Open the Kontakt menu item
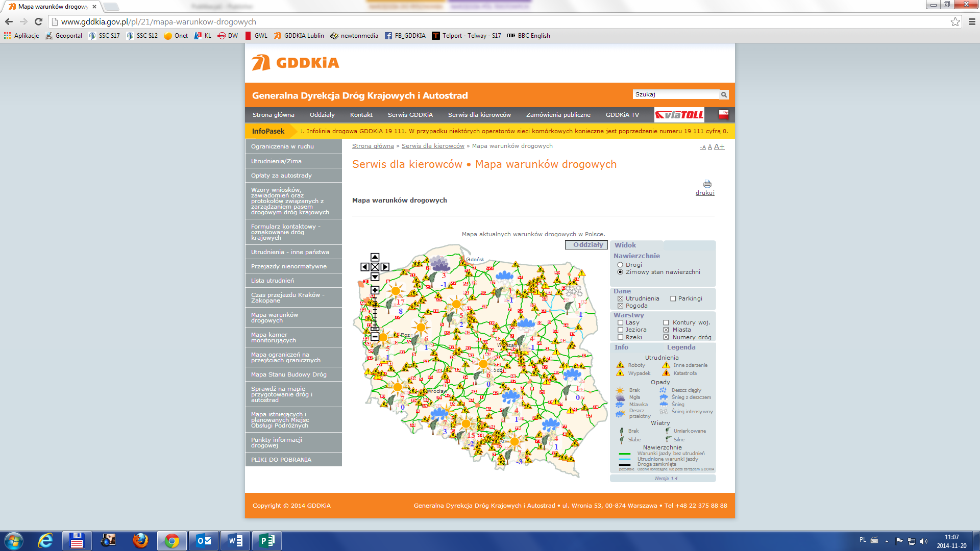The height and width of the screenshot is (551, 980). click(x=361, y=115)
